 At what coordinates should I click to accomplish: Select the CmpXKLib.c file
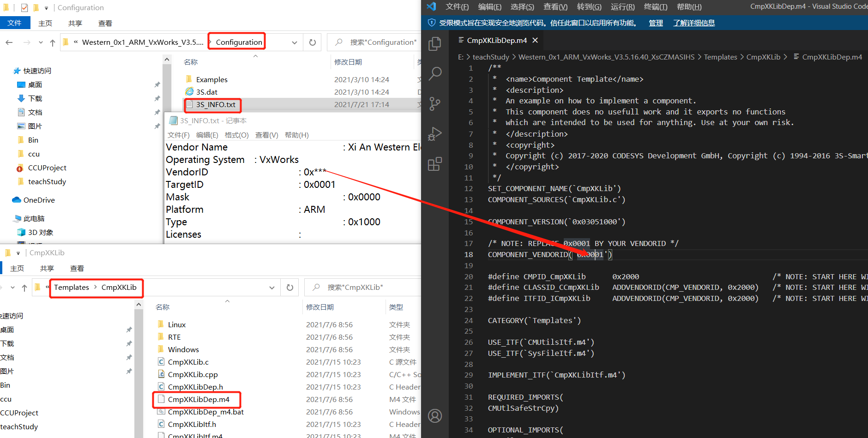[188, 362]
